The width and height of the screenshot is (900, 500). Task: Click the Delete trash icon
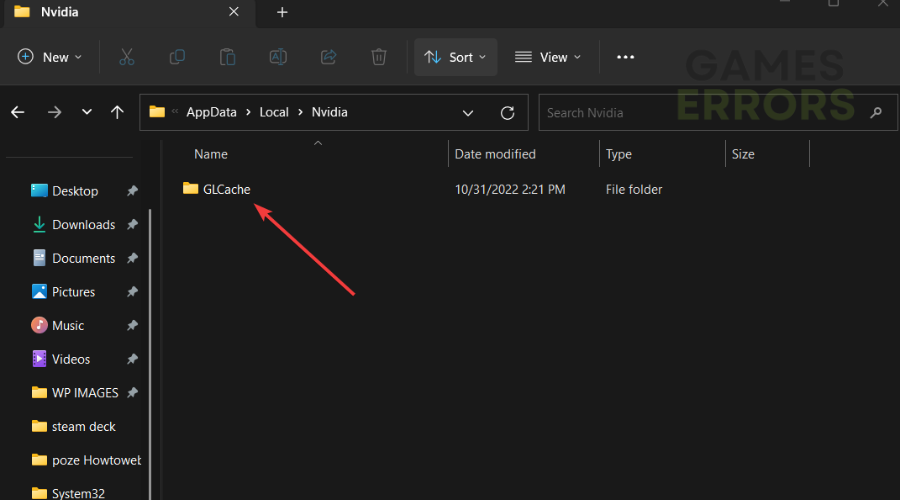pyautogui.click(x=379, y=57)
